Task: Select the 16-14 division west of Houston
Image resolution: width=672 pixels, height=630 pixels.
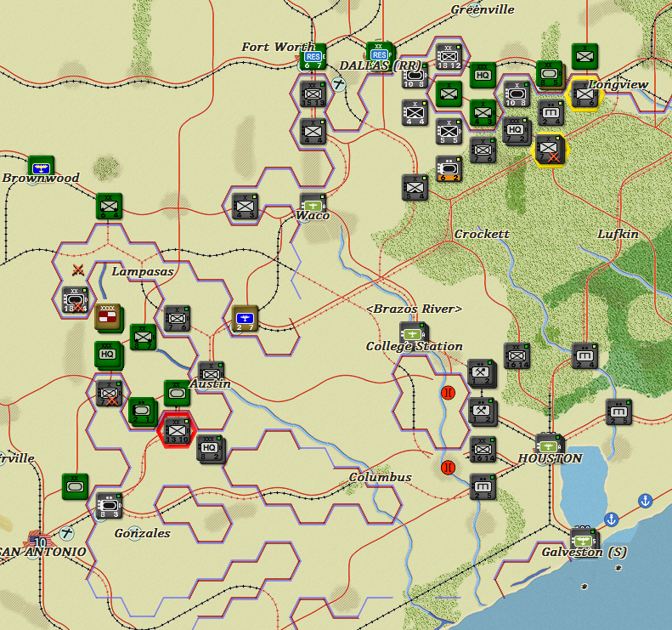Action: coord(483,449)
